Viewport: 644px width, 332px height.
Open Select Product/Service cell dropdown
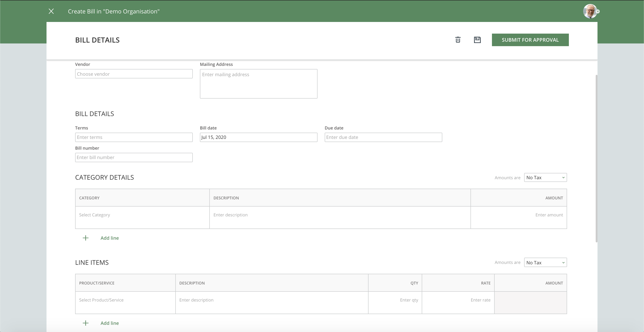pyautogui.click(x=125, y=300)
